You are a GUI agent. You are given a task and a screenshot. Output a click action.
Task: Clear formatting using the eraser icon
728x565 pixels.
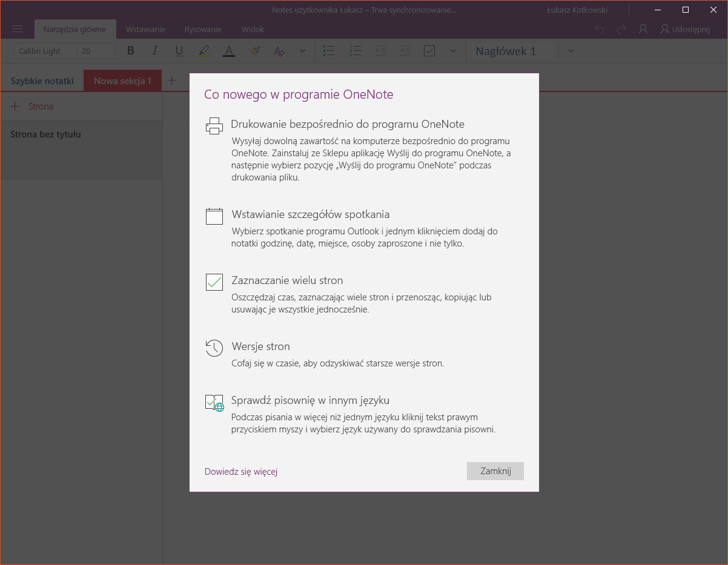tap(279, 51)
